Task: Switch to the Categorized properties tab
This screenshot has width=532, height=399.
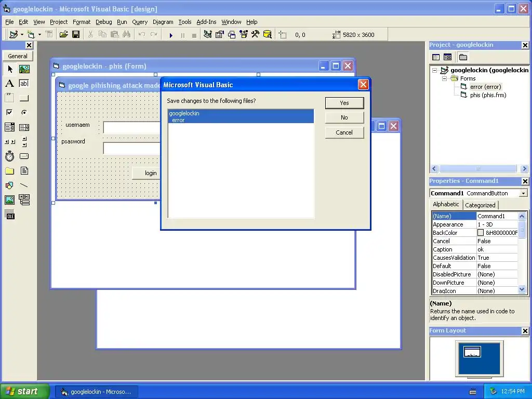Action: tap(480, 205)
